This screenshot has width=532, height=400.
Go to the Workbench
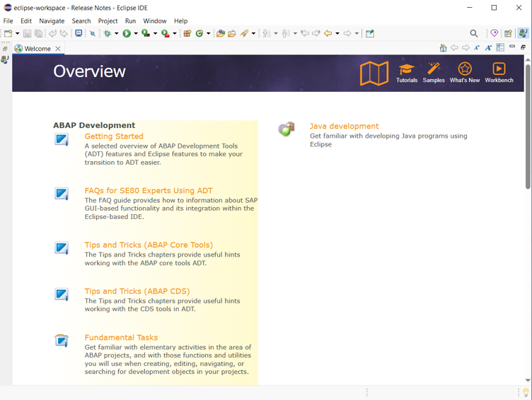pyautogui.click(x=499, y=73)
